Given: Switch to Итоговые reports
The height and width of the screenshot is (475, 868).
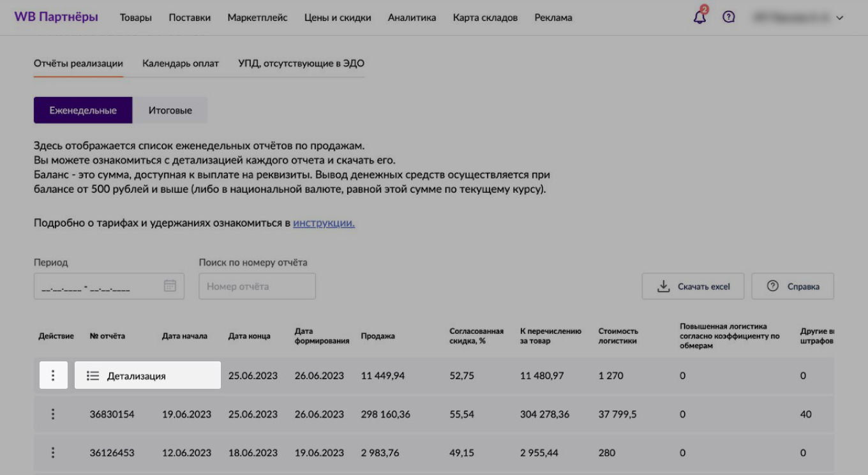Looking at the screenshot, I should [170, 110].
